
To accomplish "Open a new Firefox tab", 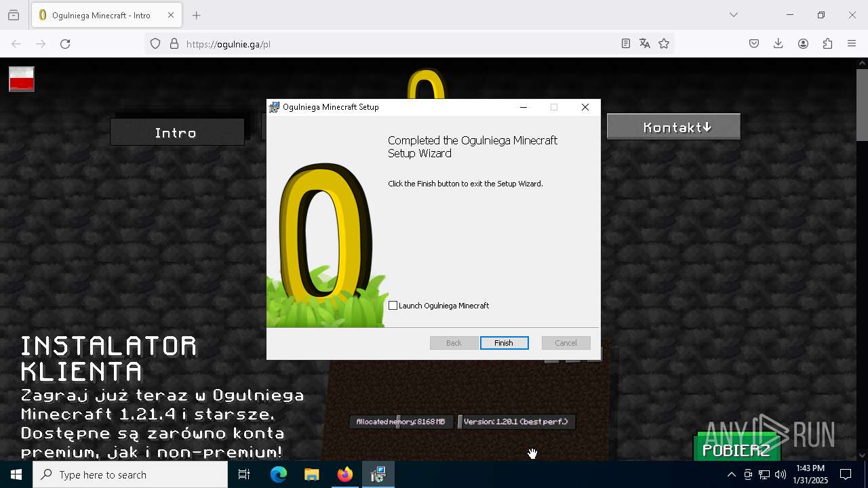I will point(196,15).
